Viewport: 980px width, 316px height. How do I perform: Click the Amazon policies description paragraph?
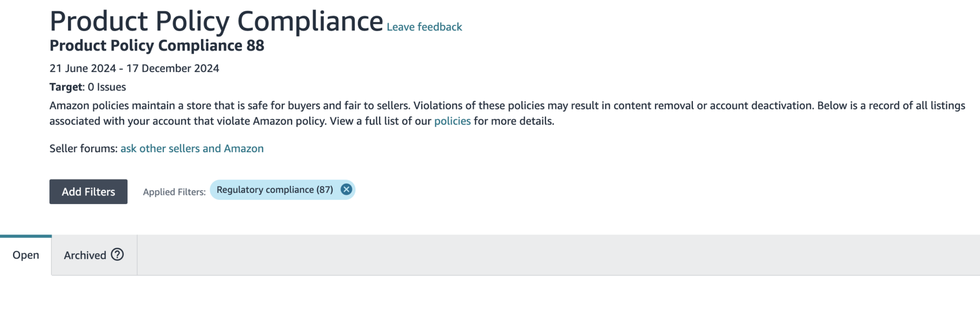(x=294, y=106)
